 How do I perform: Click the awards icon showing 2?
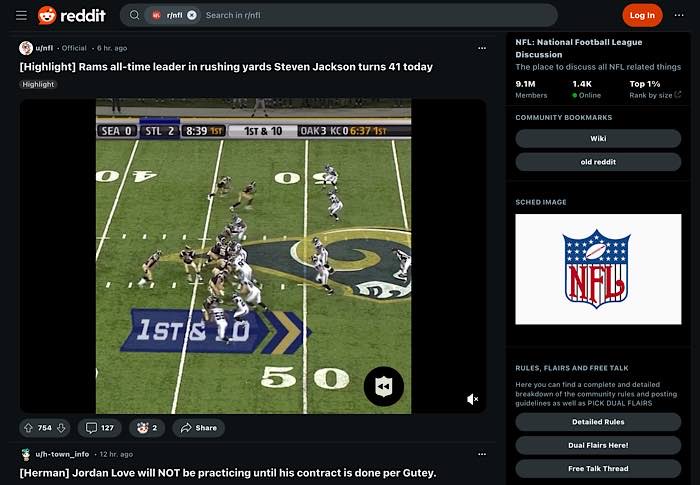(147, 428)
